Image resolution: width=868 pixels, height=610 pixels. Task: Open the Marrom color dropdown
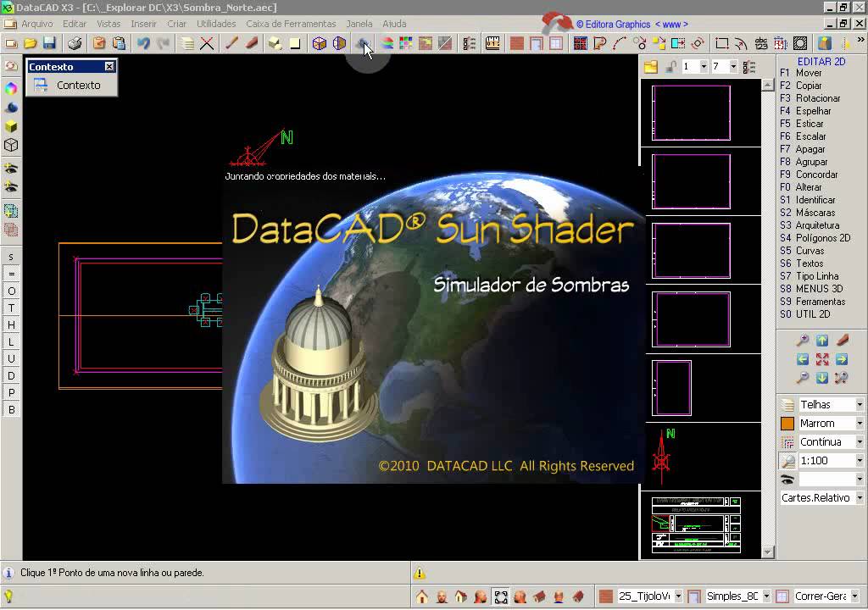[x=860, y=424]
